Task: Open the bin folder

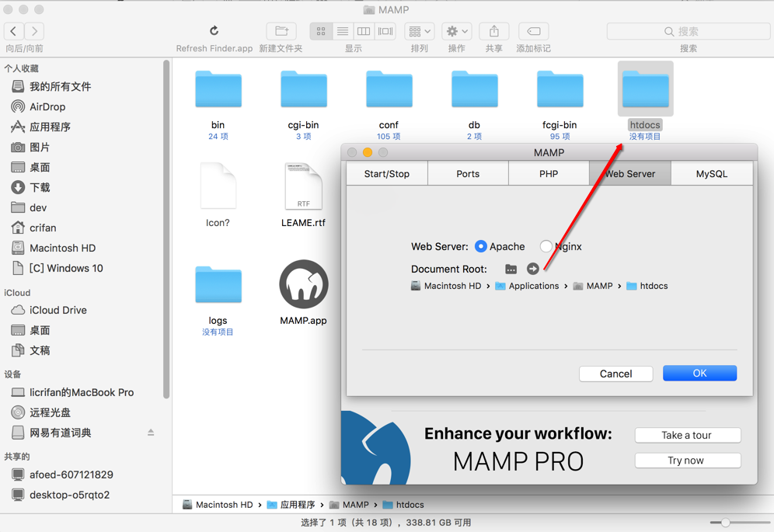Action: click(218, 90)
